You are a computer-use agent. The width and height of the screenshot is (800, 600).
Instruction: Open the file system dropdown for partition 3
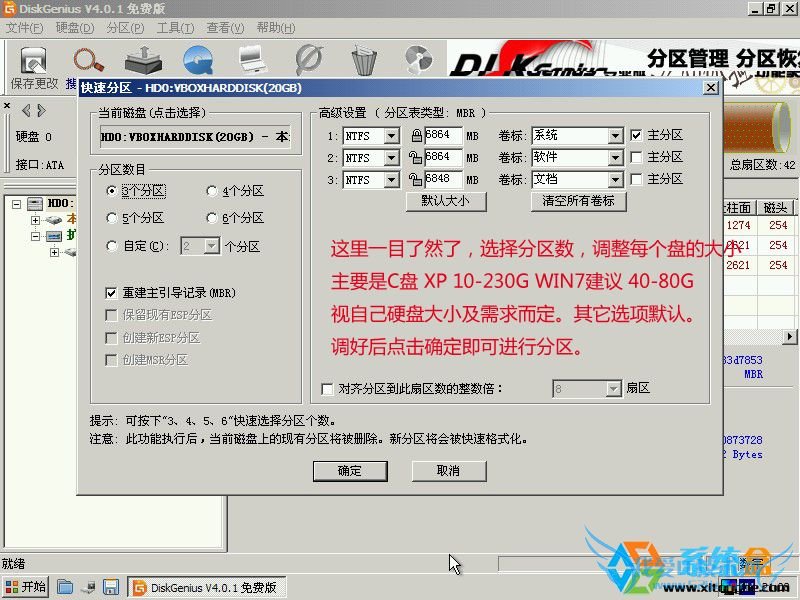(x=391, y=180)
